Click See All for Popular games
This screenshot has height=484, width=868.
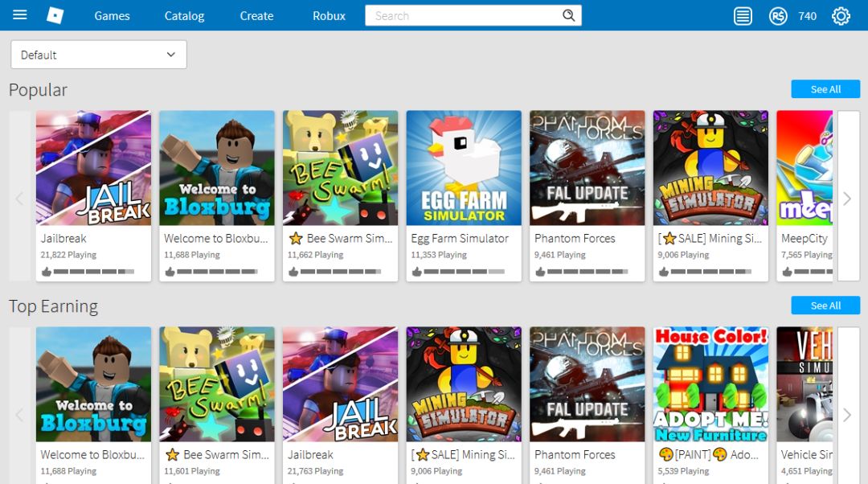[825, 89]
